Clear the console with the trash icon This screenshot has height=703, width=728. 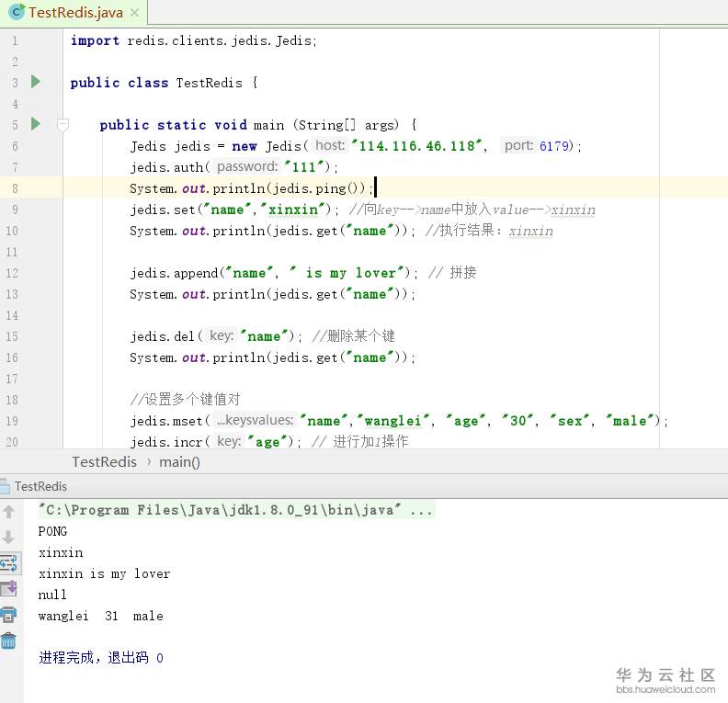[9, 641]
